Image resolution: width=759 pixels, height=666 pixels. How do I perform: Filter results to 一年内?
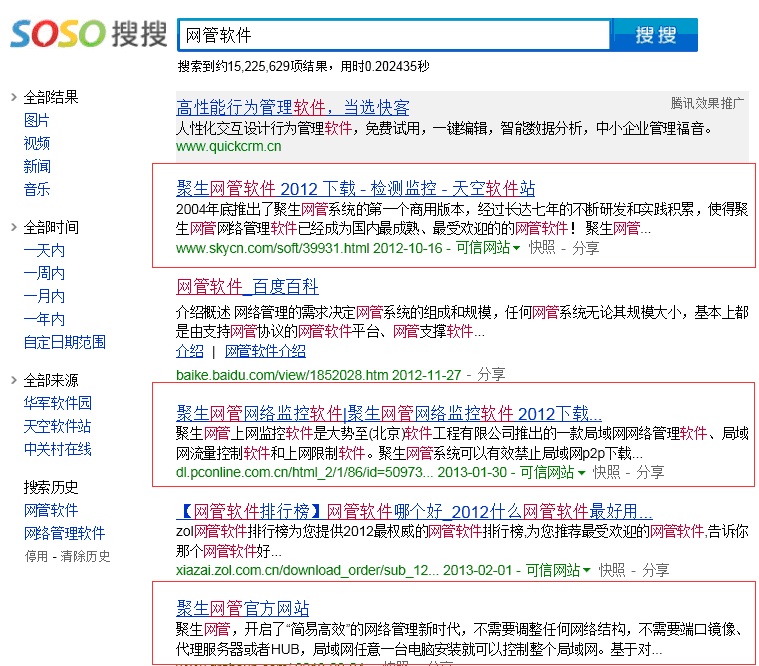44,319
